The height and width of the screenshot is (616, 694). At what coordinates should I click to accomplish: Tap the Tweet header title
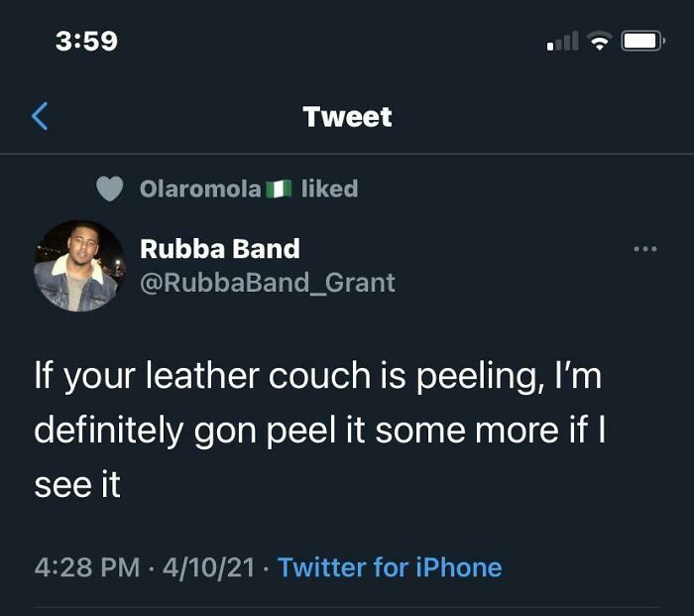[347, 117]
